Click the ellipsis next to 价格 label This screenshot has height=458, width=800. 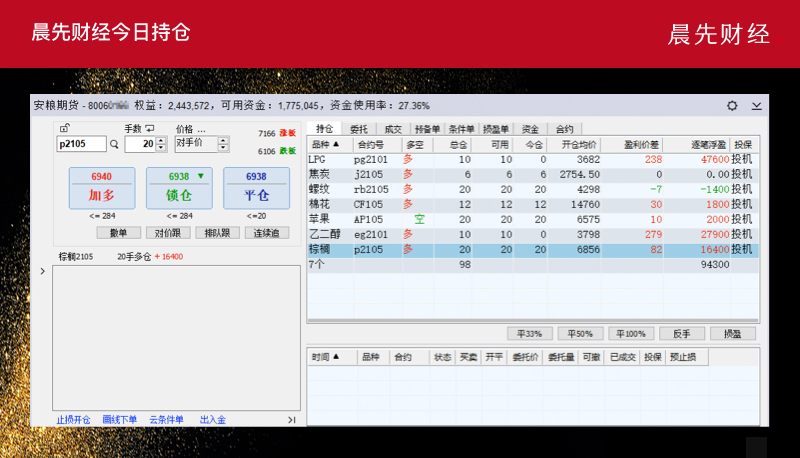(201, 129)
